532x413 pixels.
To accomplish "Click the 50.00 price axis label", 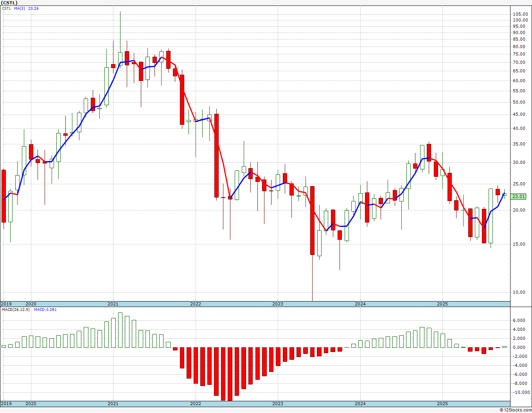I will point(519,102).
